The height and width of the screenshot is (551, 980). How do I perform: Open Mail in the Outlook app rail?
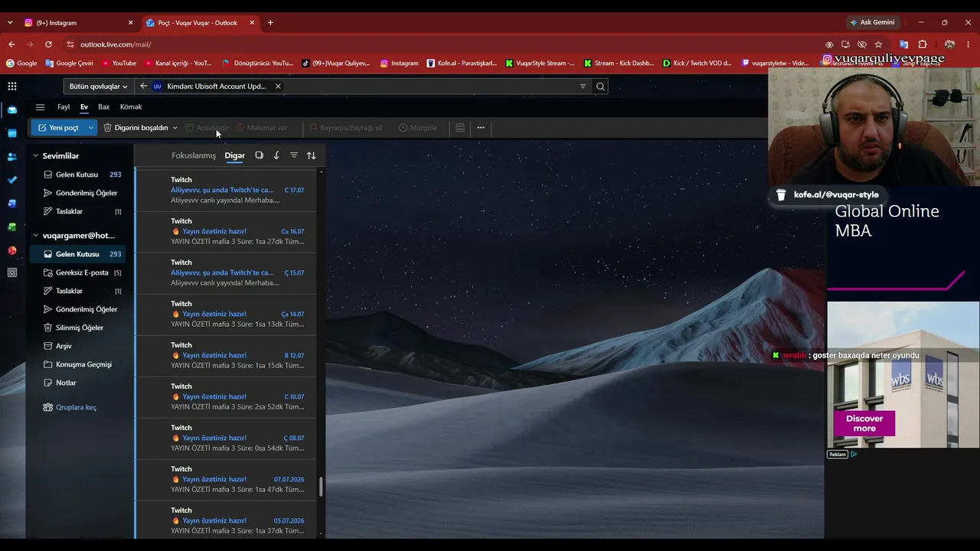click(x=12, y=109)
